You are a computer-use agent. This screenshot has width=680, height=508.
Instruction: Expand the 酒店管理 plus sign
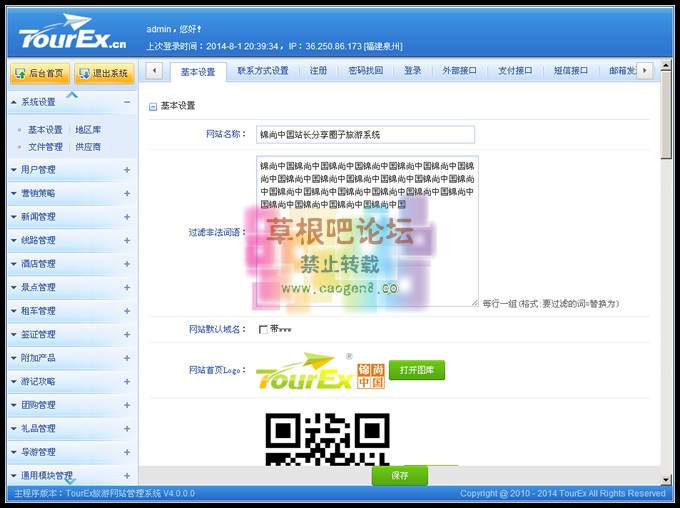pyautogui.click(x=127, y=264)
